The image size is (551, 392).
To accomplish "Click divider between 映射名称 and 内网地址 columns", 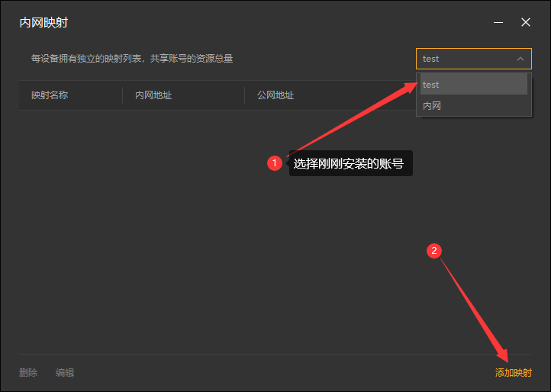I will point(122,95).
